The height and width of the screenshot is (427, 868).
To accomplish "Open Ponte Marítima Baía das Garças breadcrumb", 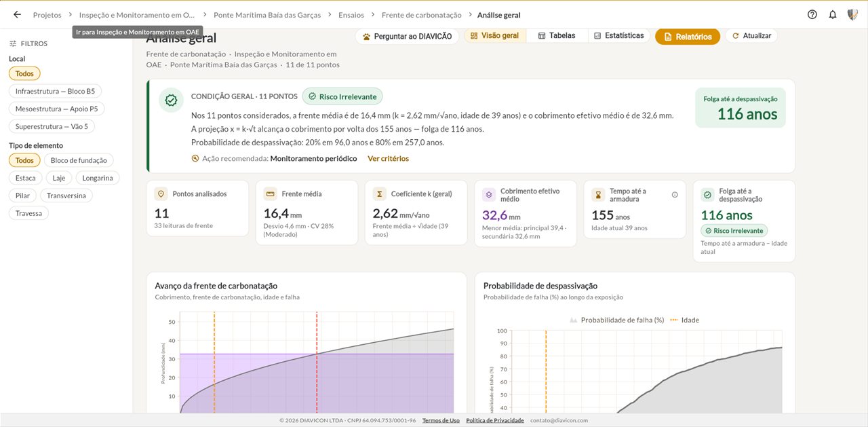I will (267, 15).
